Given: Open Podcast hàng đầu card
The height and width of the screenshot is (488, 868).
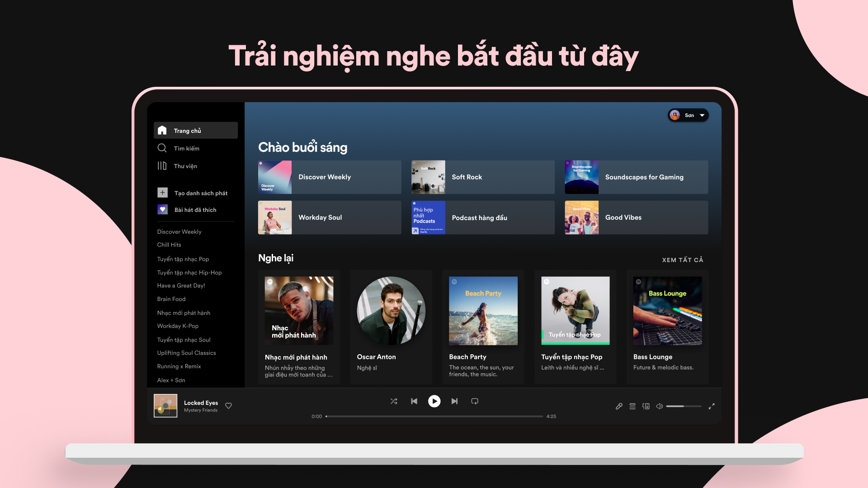Looking at the screenshot, I should pyautogui.click(x=483, y=217).
